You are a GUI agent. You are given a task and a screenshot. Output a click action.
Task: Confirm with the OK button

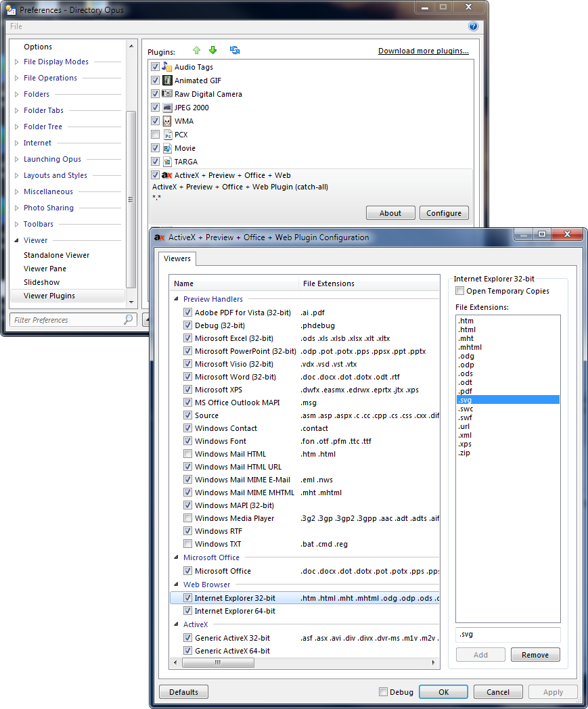[443, 692]
